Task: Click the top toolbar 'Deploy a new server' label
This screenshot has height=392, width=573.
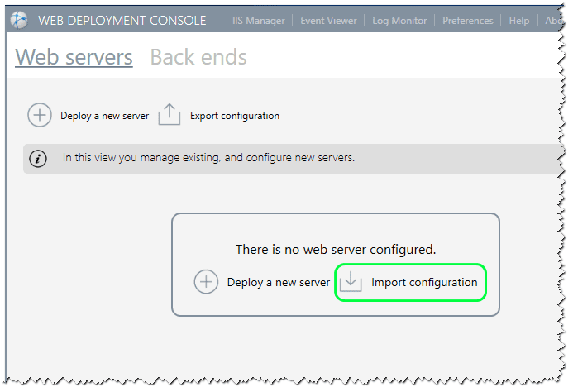Action: [x=104, y=116]
